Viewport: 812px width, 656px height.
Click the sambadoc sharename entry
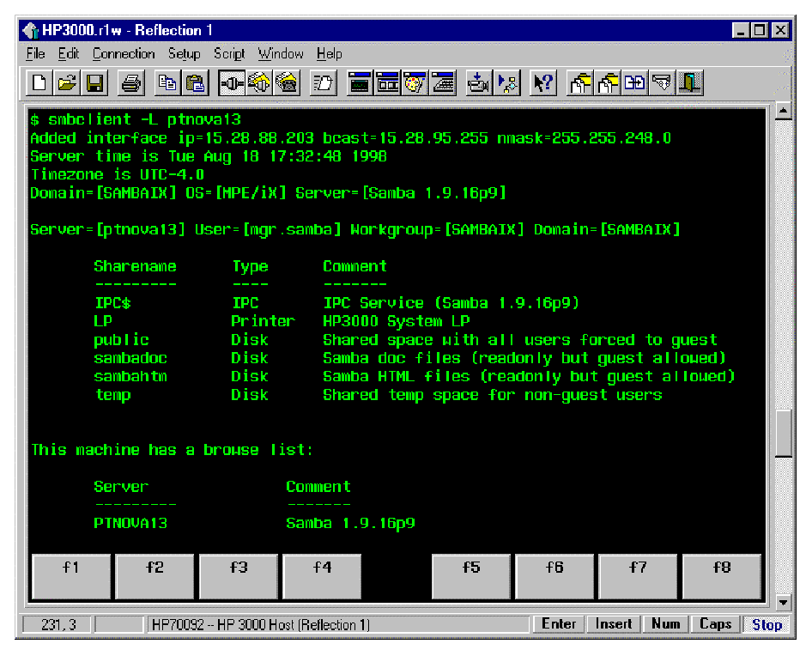click(130, 358)
